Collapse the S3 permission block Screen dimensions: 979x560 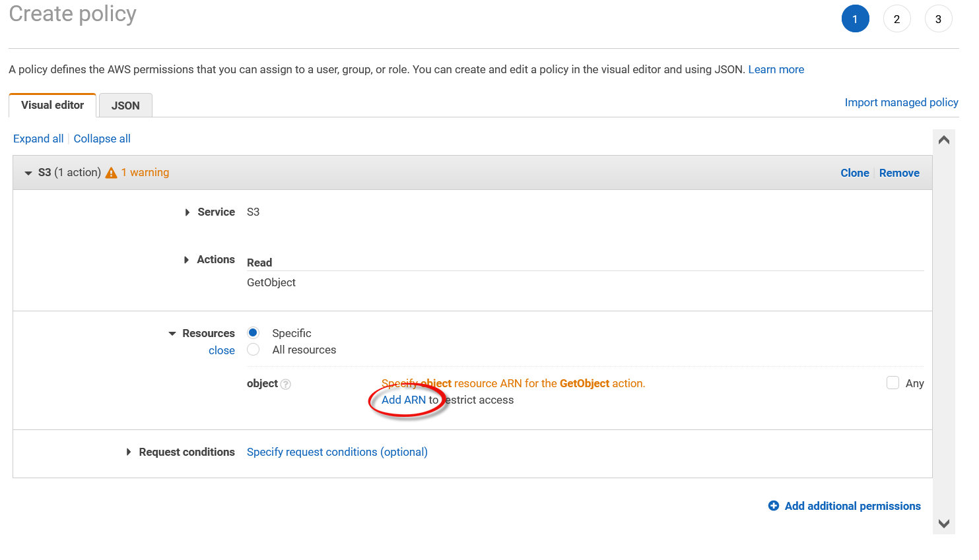click(28, 173)
